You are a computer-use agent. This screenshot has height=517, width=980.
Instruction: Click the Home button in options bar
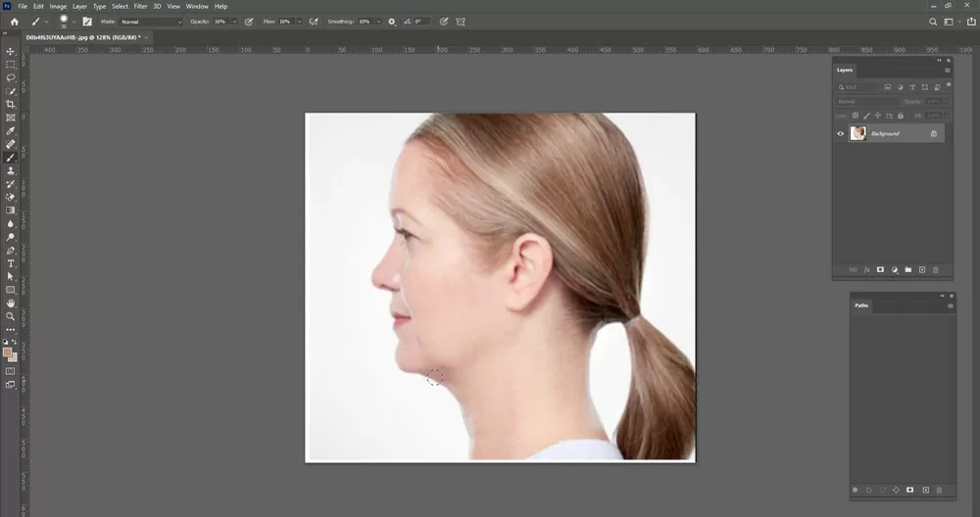coord(14,21)
